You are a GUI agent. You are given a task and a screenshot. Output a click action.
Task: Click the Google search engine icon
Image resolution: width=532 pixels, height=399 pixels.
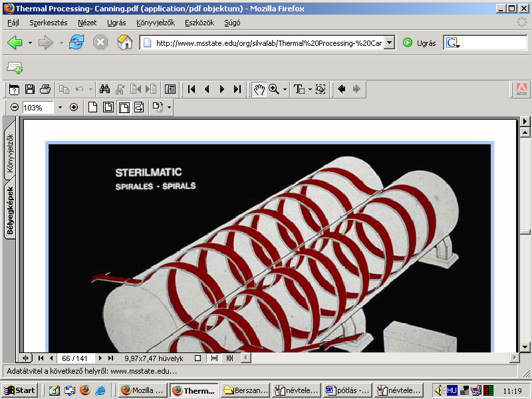click(x=453, y=43)
